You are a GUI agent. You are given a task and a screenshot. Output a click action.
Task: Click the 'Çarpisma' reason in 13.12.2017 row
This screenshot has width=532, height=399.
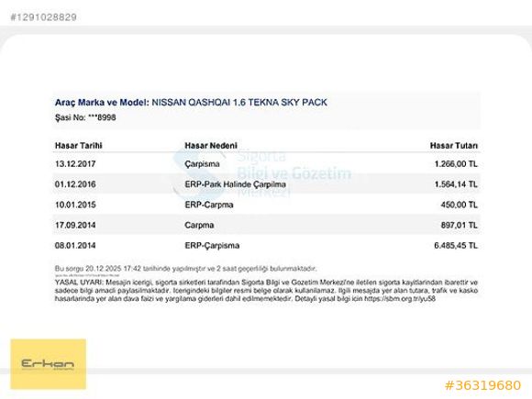click(202, 164)
